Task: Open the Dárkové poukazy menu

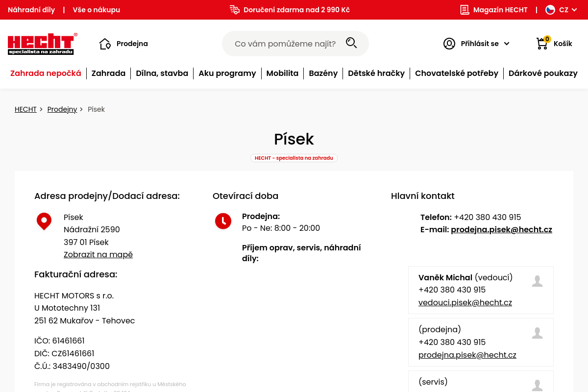Action: [x=543, y=73]
